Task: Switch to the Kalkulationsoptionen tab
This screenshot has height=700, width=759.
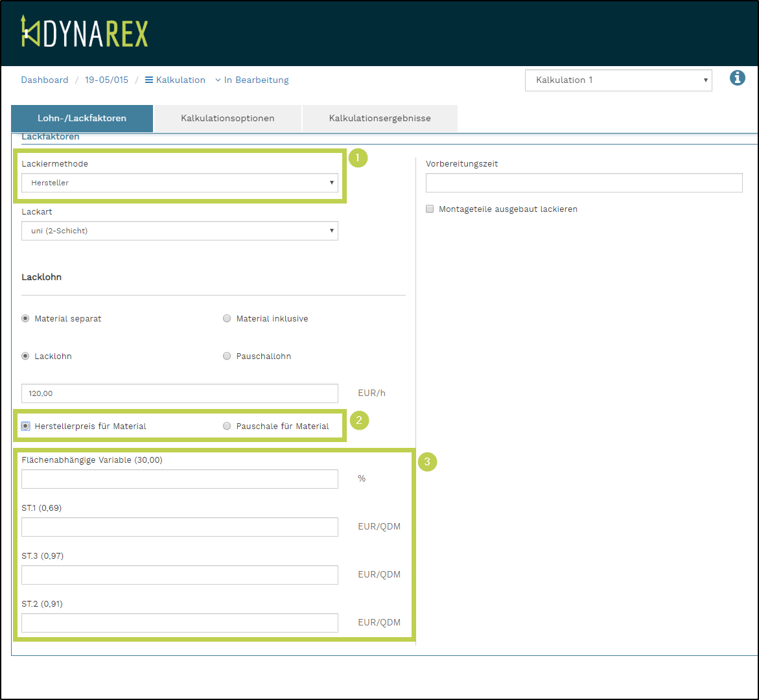Action: (x=228, y=119)
